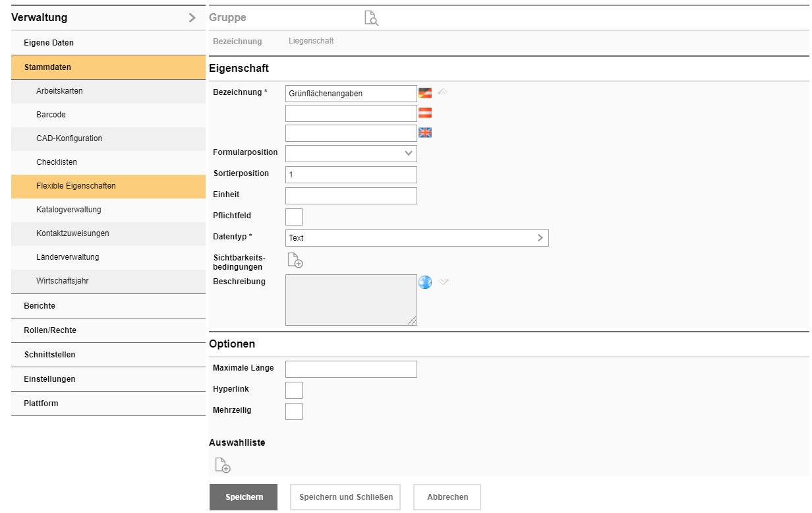
Task: Add a Sichtbarkeitsbedingungen entry via document-plus icon
Action: 295,260
